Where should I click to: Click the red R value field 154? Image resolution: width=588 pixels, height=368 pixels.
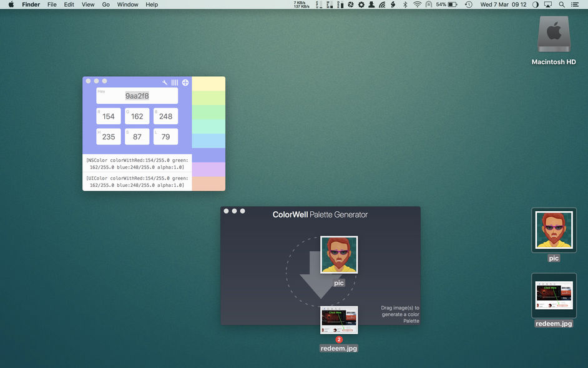pos(109,116)
